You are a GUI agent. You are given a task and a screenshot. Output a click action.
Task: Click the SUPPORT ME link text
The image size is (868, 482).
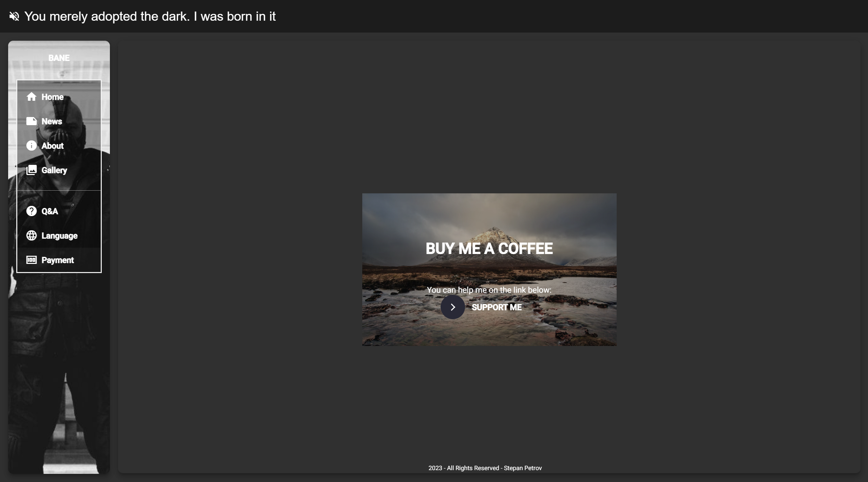pos(497,307)
